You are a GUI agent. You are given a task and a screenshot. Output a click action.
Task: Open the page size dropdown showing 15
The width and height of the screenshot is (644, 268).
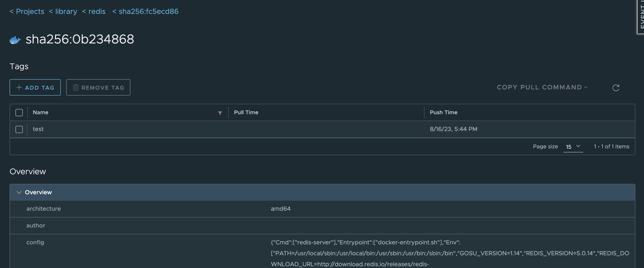pos(573,147)
